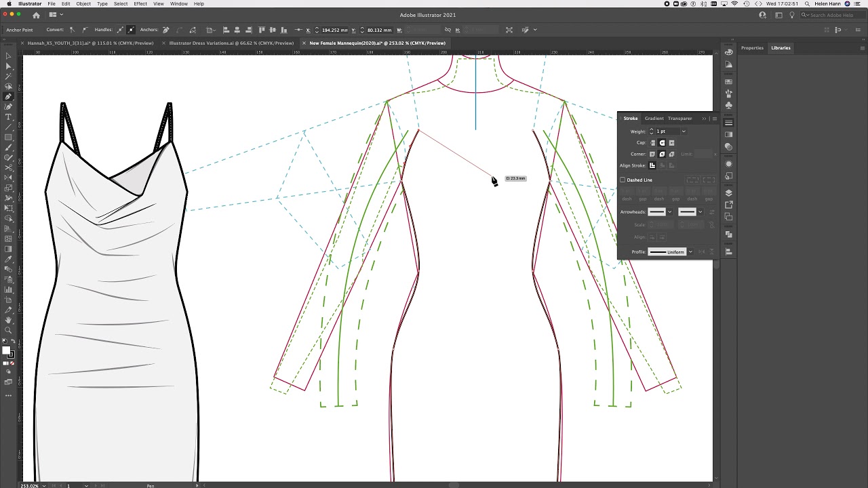Remove selected anchor points icon
The image size is (868, 488).
[166, 30]
